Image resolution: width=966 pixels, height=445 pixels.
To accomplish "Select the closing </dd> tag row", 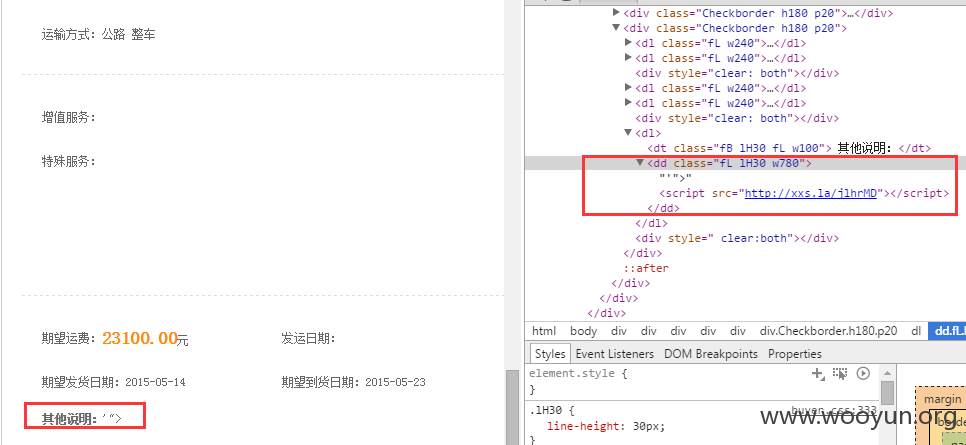I will [x=664, y=208].
